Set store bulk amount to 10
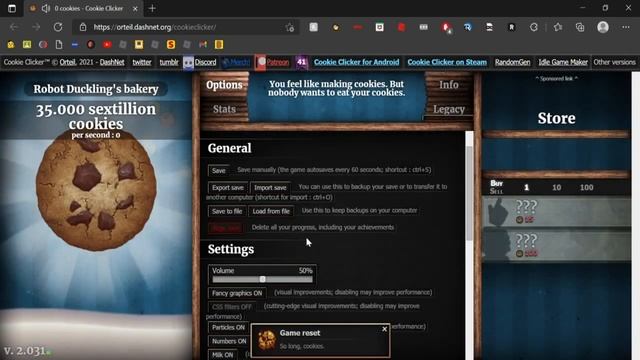Viewport: 640px width, 360px height. [x=557, y=187]
